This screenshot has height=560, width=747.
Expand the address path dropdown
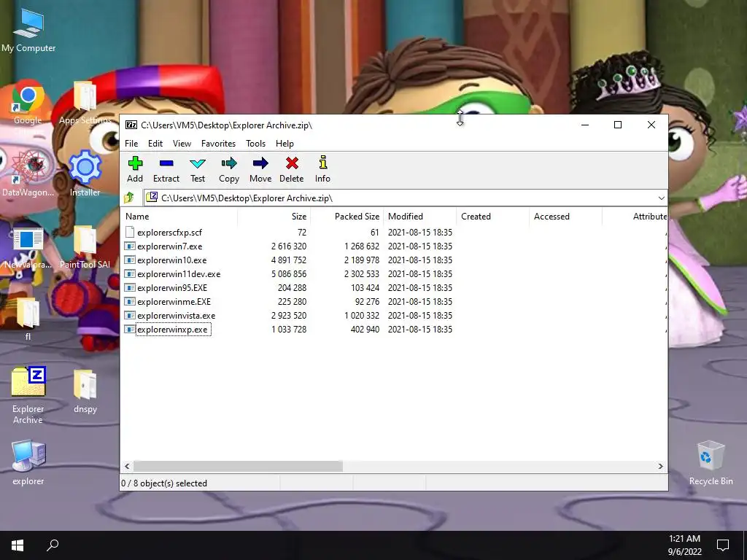pyautogui.click(x=661, y=198)
